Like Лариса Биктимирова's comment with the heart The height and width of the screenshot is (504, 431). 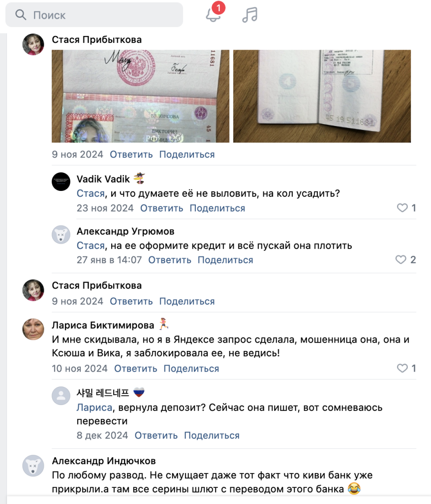pos(402,368)
